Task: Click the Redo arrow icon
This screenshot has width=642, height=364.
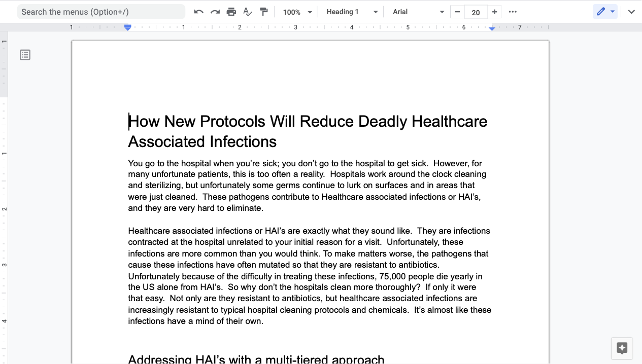Action: click(x=215, y=12)
